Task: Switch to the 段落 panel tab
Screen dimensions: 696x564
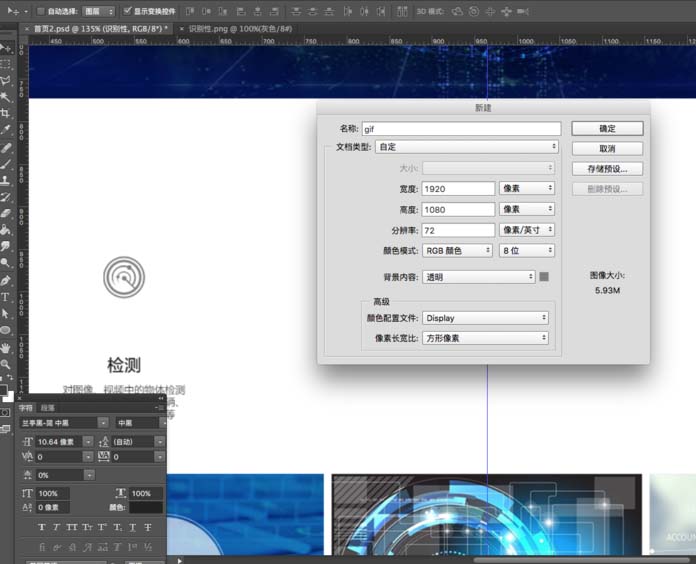Action: 48,408
